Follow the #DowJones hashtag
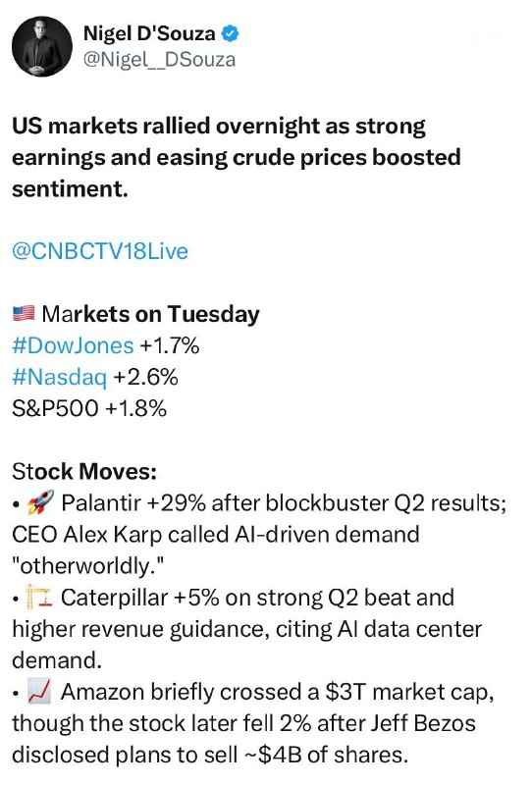The image size is (532, 785). [74, 345]
